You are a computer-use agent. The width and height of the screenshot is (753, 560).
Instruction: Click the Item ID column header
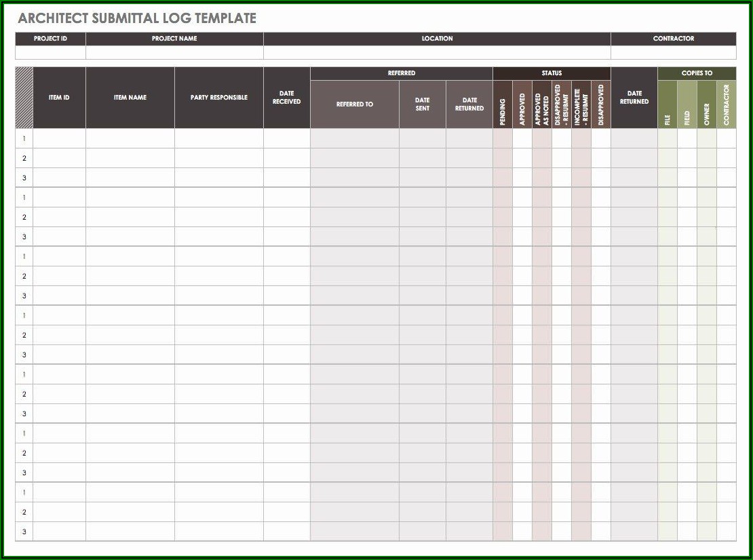[x=59, y=98]
